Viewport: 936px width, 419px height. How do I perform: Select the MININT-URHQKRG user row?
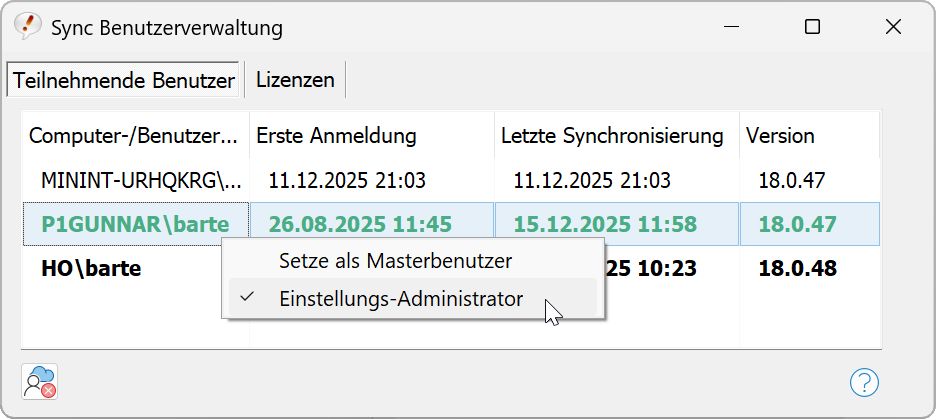click(x=140, y=181)
